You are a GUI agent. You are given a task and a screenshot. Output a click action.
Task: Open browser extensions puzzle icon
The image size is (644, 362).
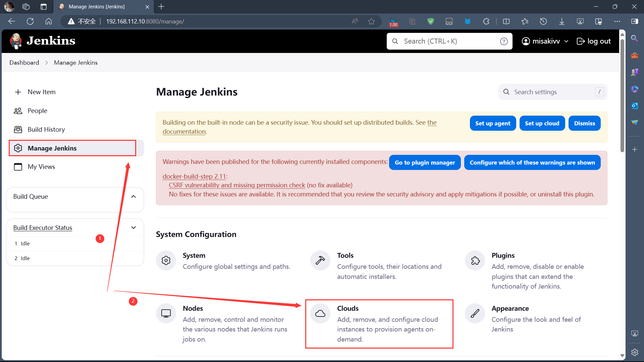(486, 21)
